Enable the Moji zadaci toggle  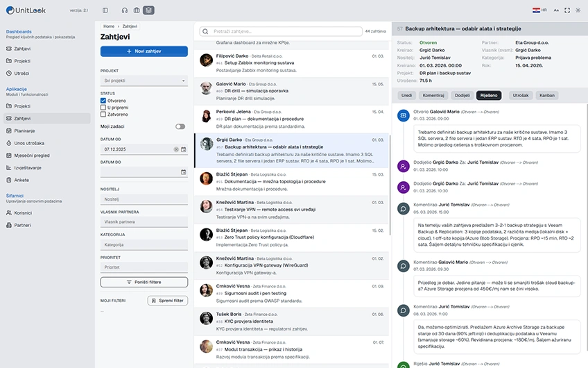tap(180, 126)
